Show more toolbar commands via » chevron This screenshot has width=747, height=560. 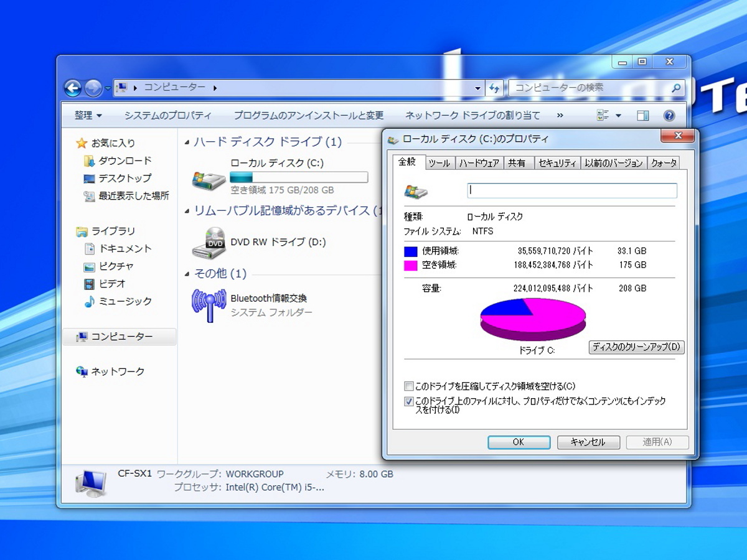(560, 115)
